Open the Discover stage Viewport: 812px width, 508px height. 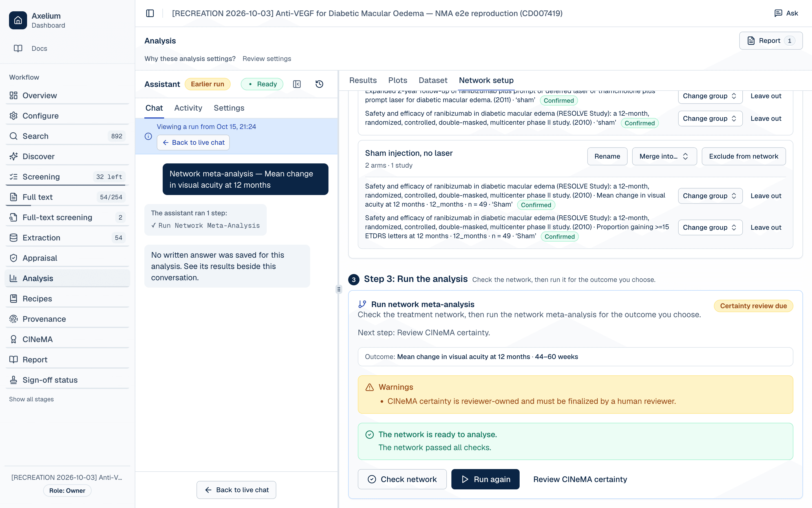click(x=67, y=156)
